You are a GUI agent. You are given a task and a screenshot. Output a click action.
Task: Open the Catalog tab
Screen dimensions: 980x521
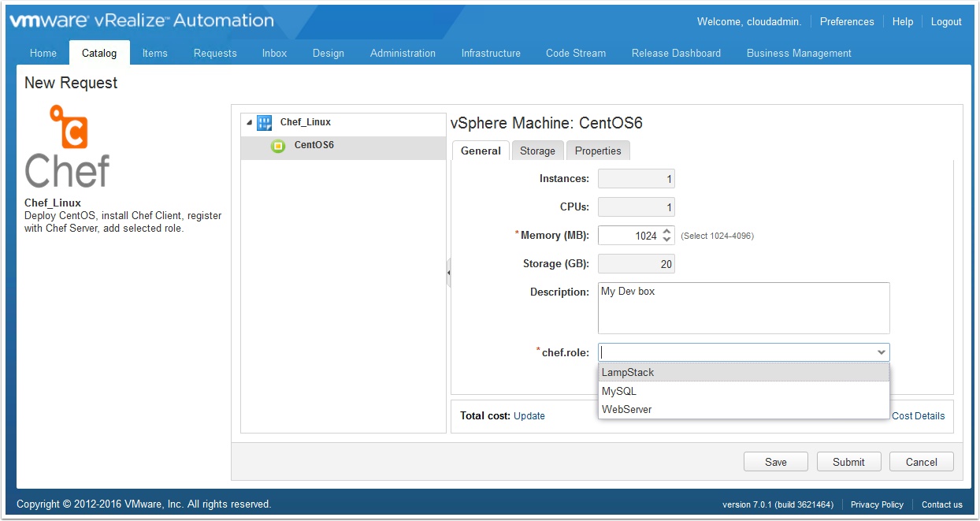tap(99, 53)
